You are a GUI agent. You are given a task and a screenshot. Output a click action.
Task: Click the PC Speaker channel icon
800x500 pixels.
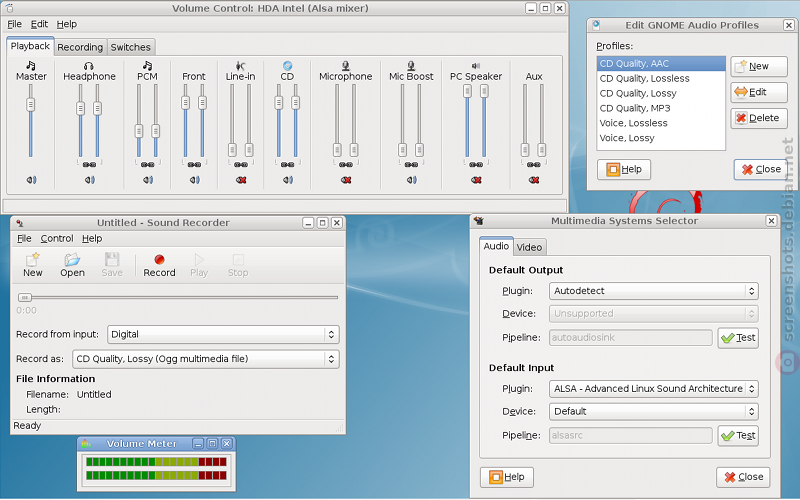coord(476,65)
